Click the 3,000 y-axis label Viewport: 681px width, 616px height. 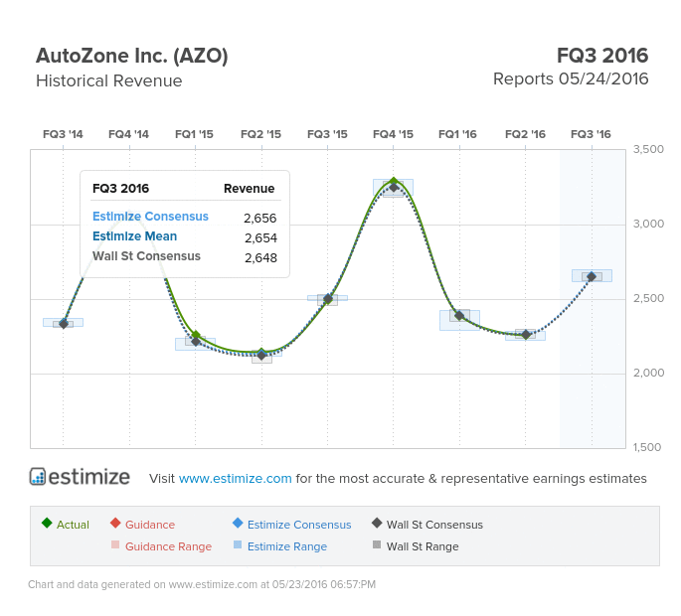pyautogui.click(x=648, y=224)
